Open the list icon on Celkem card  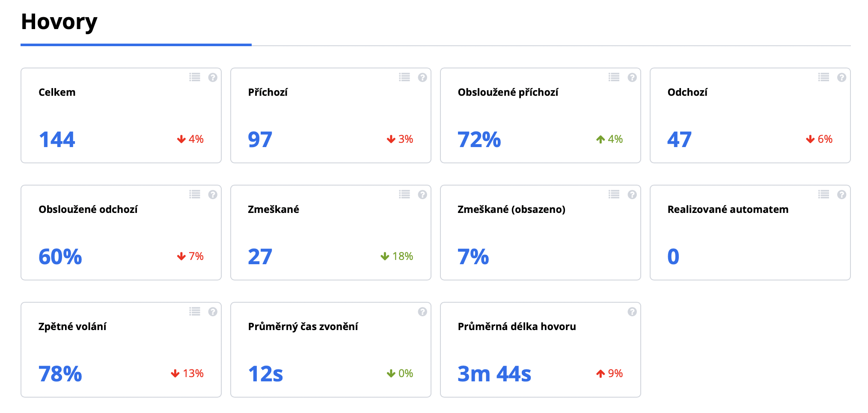(195, 77)
